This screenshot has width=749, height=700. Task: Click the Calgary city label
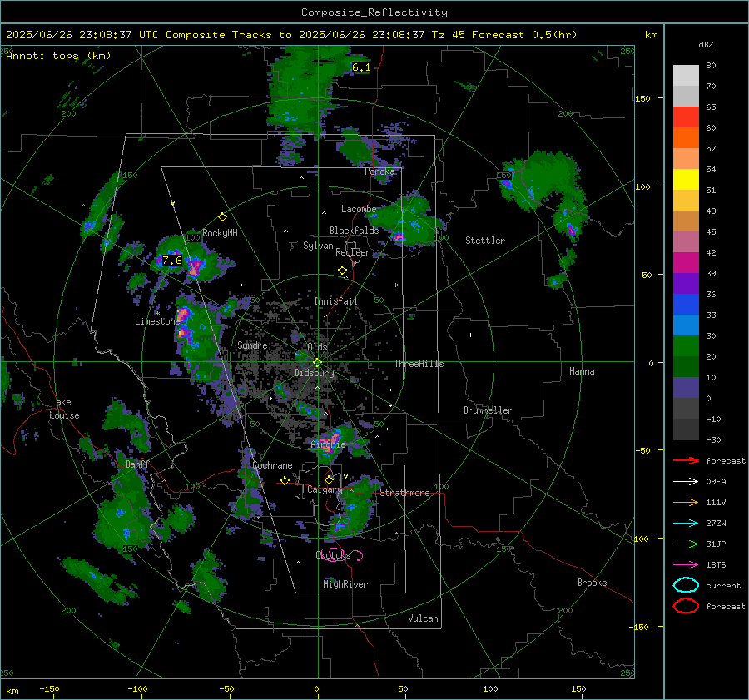coord(325,489)
